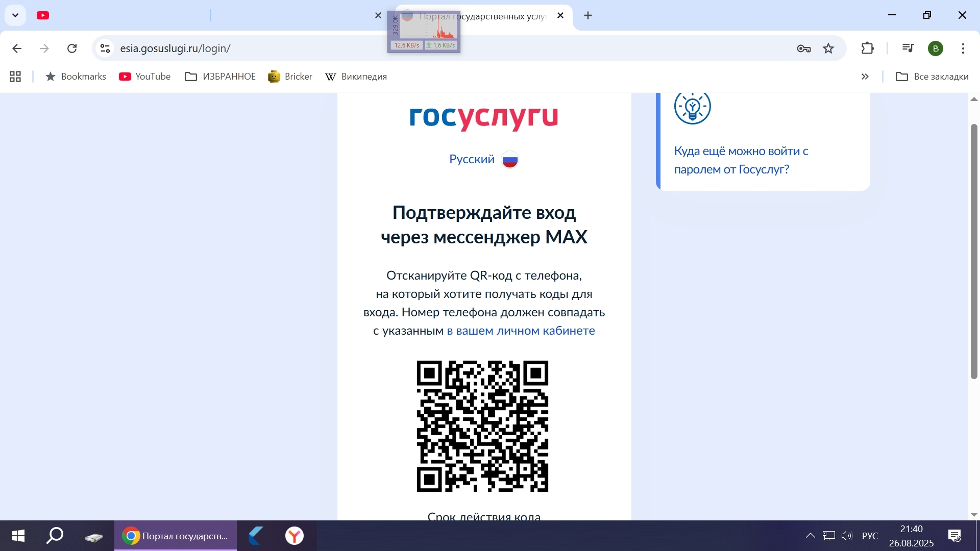
Task: Reload the page
Action: [72, 48]
